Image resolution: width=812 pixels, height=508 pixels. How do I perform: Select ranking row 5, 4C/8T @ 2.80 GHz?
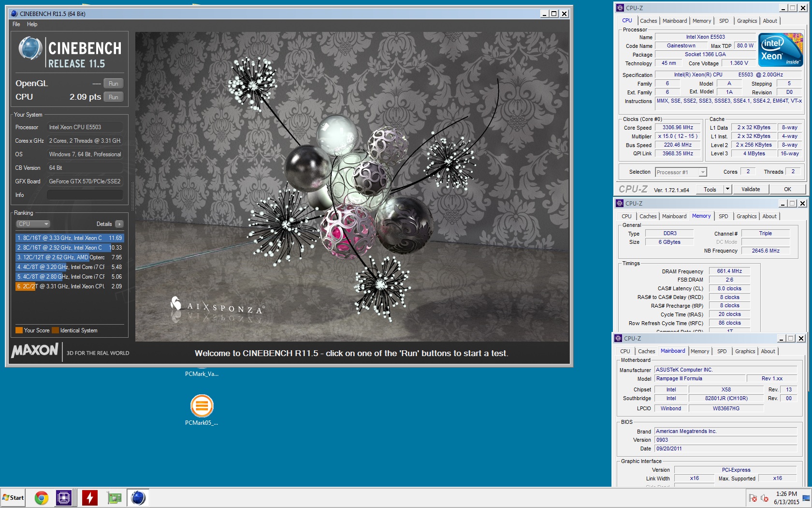click(70, 277)
